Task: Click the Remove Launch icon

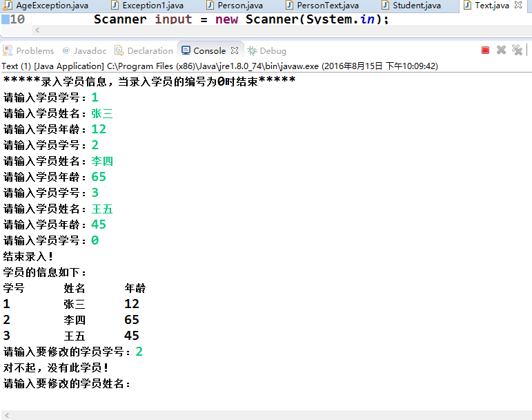Action: (501, 50)
